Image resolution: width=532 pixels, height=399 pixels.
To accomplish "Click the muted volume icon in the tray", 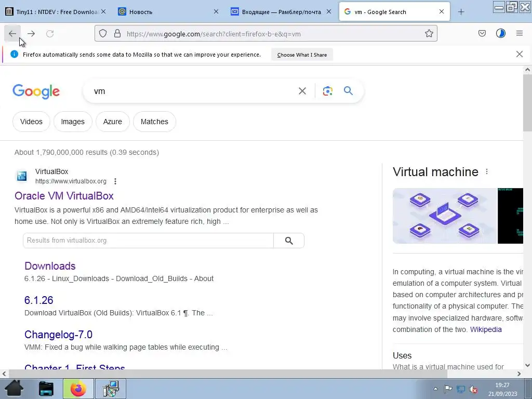I will pos(473,390).
